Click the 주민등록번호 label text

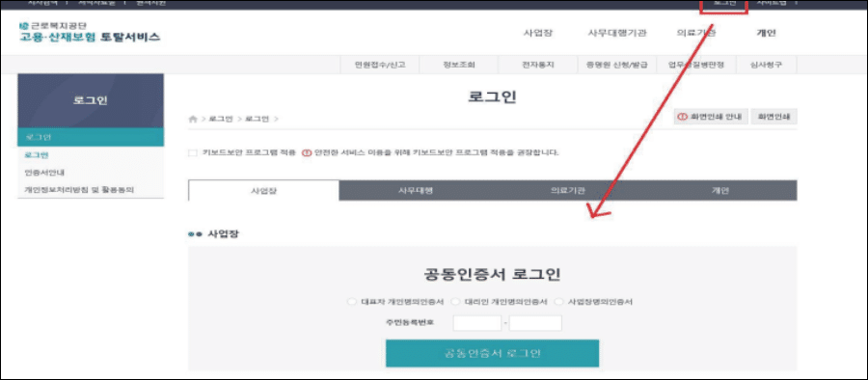coord(410,322)
